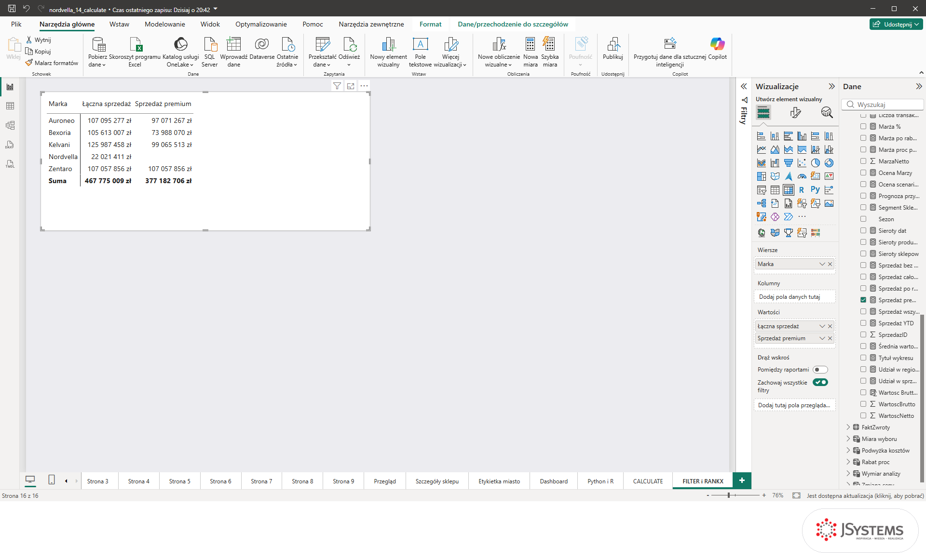
Task: Open the Format visual pane icon
Action: pyautogui.click(x=795, y=113)
